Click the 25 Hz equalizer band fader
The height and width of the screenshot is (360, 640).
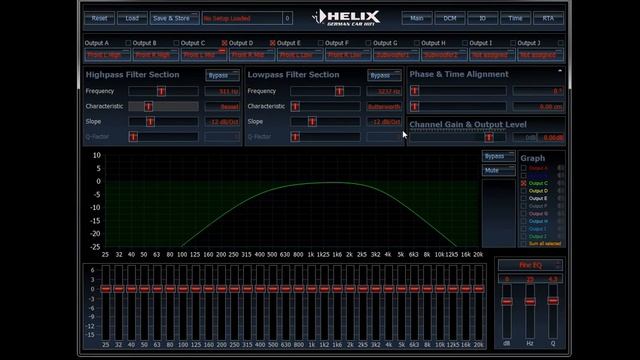(x=106, y=289)
